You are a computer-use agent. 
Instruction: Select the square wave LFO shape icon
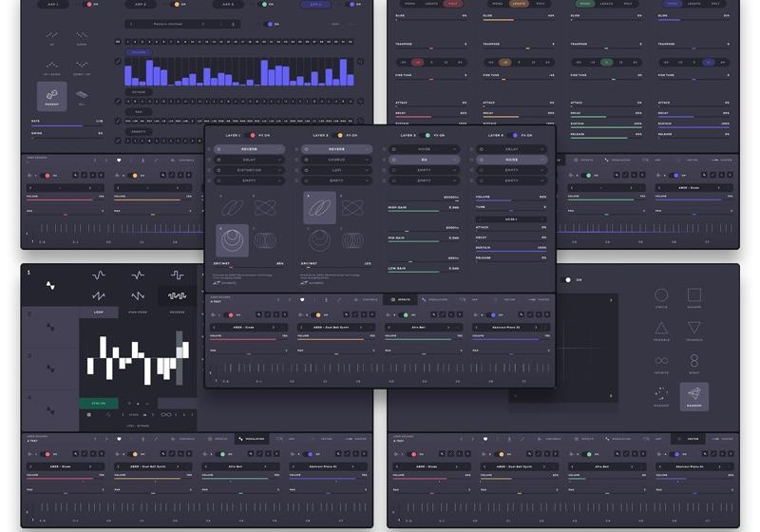177,275
